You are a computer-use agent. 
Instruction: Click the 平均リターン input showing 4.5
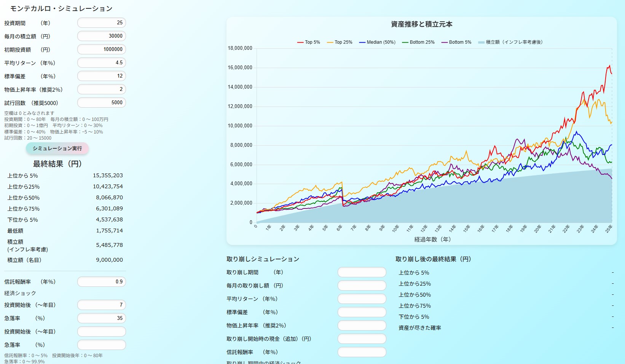101,63
